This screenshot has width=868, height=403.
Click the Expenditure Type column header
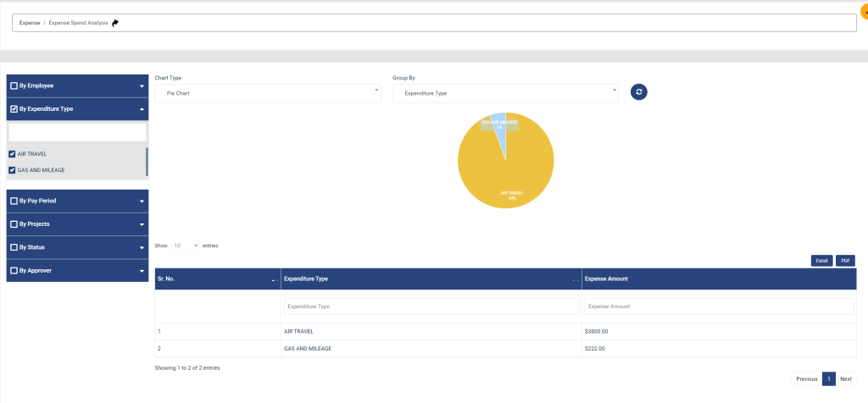(431, 279)
